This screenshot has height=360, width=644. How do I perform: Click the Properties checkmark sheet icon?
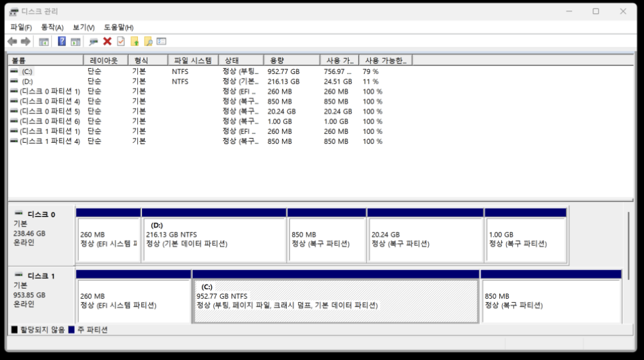(121, 41)
